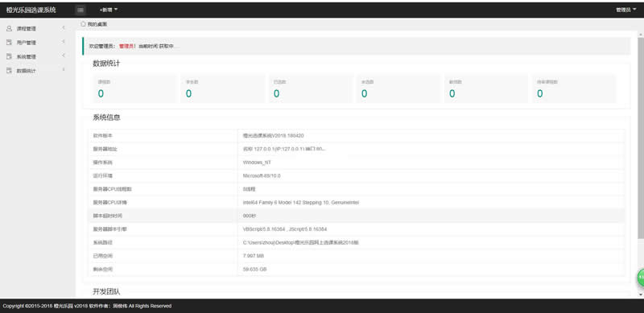Click the green floating circle at right edge
Screen dimensions: 644x313
tap(640, 278)
